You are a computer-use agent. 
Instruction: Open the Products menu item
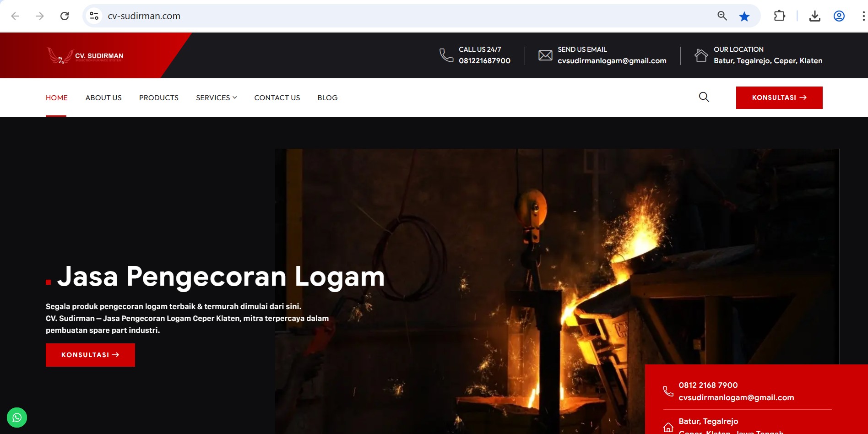[158, 98]
